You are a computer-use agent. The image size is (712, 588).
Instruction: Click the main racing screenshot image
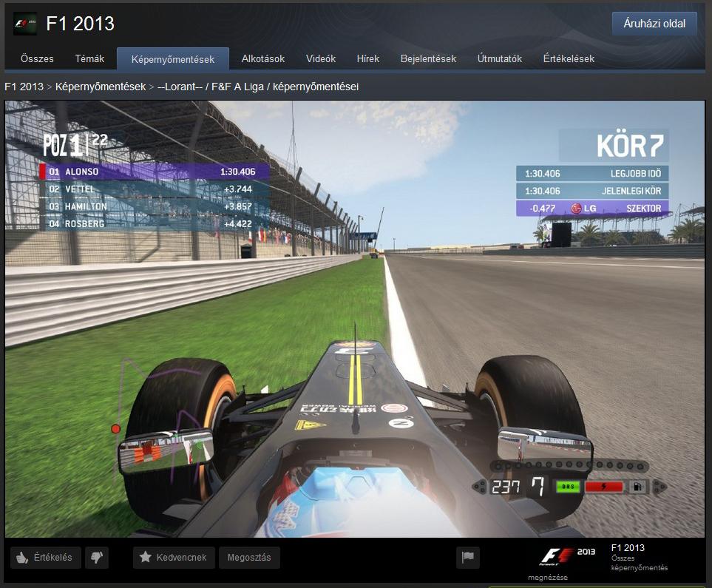[355, 319]
